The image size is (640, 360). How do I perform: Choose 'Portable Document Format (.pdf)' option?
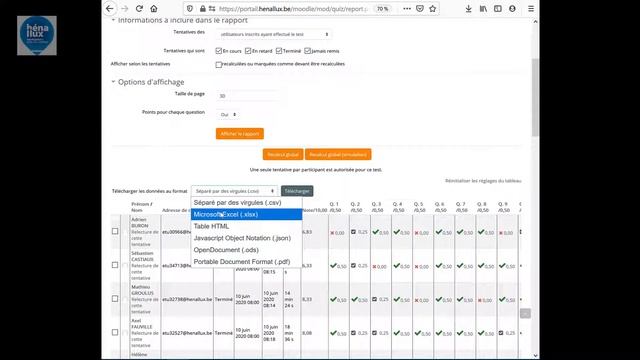(x=247, y=262)
